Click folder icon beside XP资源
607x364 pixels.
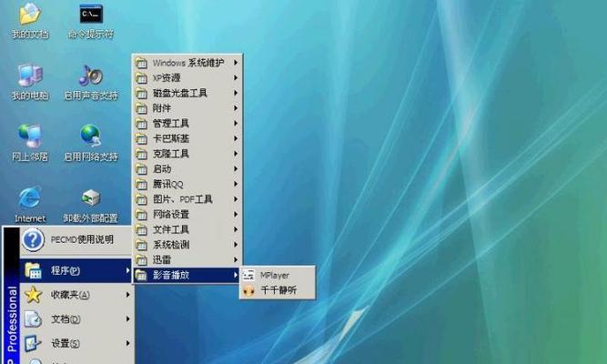141,78
